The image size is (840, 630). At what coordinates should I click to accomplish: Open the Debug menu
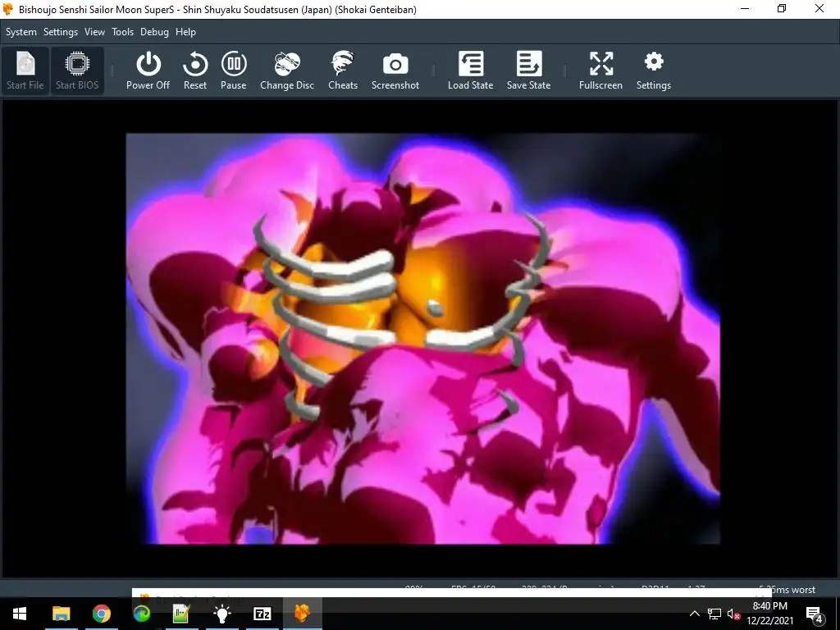[x=154, y=32]
